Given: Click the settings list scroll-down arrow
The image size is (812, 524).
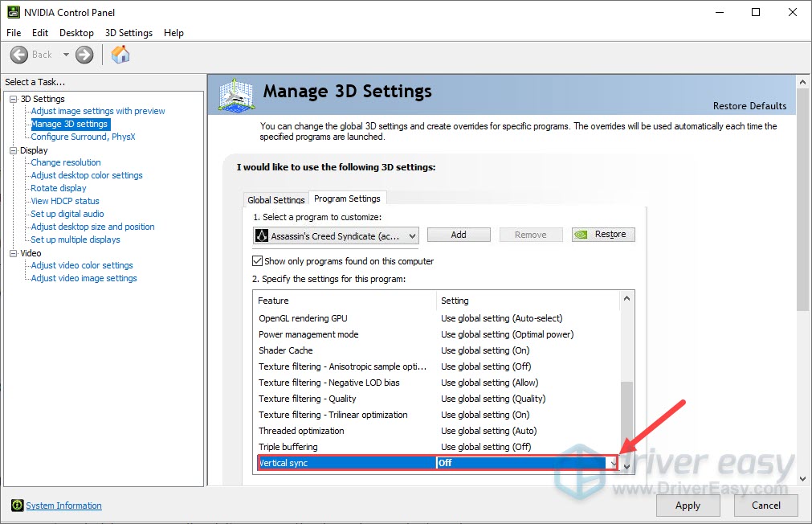Looking at the screenshot, I should 626,466.
